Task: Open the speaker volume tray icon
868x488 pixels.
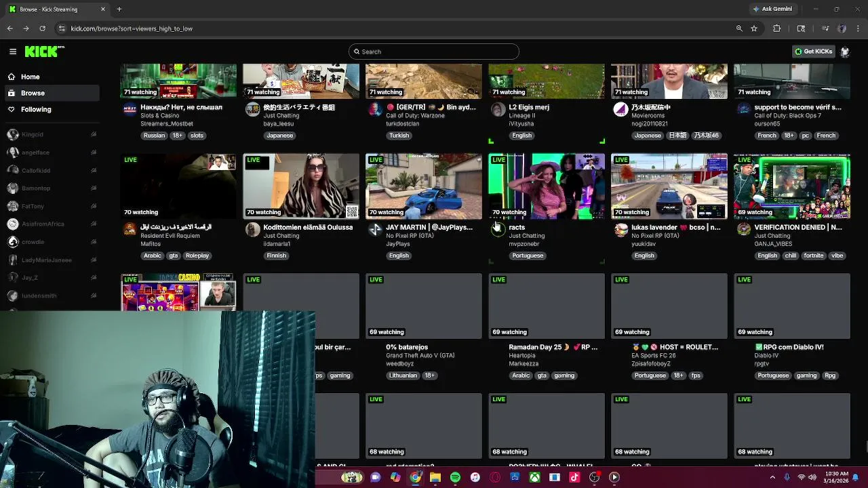Action: coord(812,477)
